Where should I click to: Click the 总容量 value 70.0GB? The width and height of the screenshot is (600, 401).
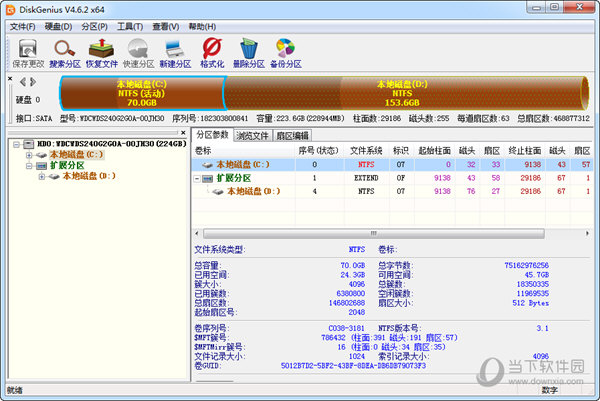coord(352,265)
